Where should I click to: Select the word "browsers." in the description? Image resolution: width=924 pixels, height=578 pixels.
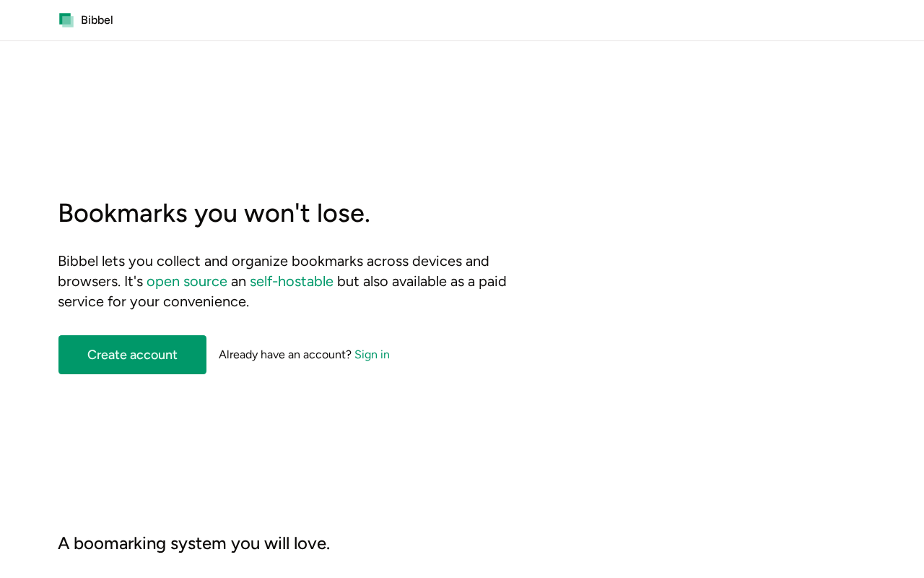[89, 281]
